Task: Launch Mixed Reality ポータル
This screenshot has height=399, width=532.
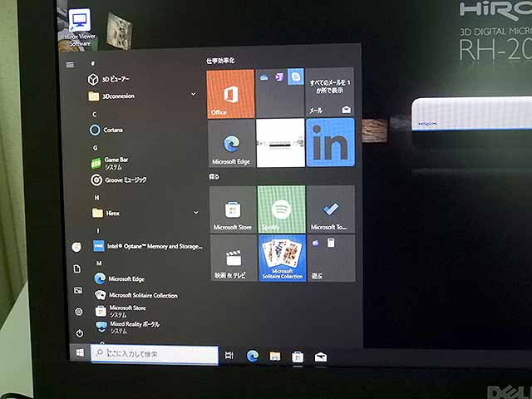Action: pyautogui.click(x=127, y=327)
